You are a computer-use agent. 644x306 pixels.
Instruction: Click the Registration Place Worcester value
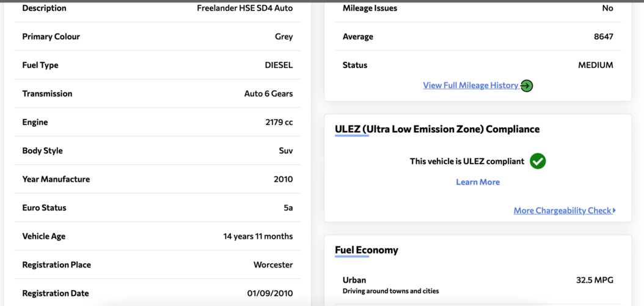273,265
